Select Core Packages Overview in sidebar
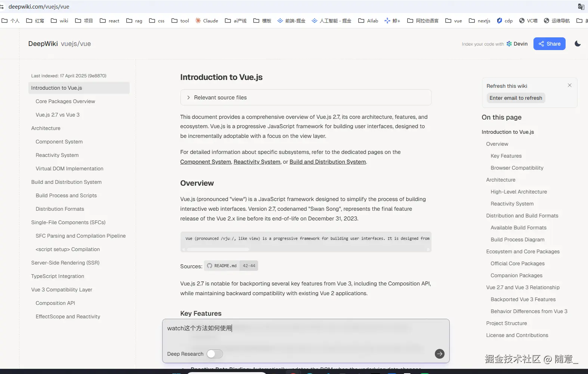 click(x=65, y=101)
